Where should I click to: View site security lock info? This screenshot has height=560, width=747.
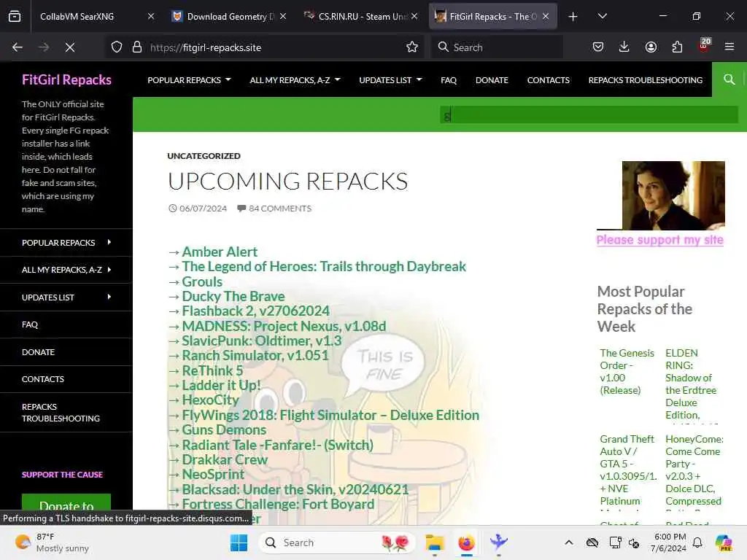tap(137, 47)
